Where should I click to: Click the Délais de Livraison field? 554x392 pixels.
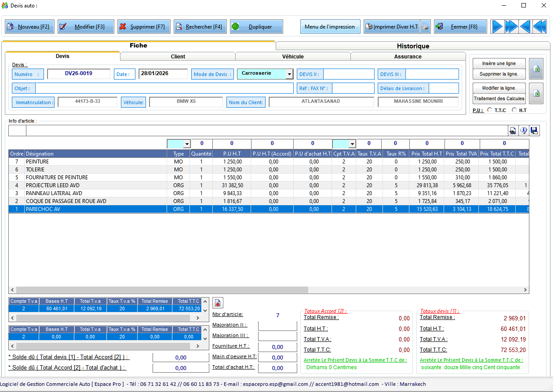point(444,88)
